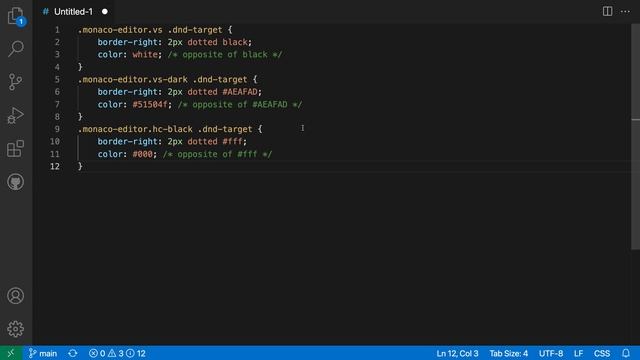Screen dimensions: 640x360
Task: Split the editor to the right
Action: (x=607, y=11)
